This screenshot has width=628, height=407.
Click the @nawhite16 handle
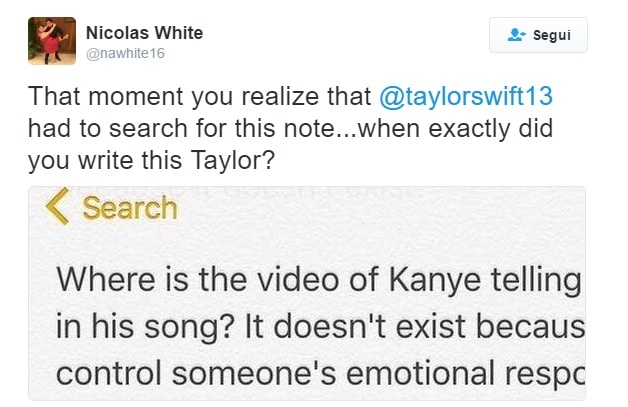(x=126, y=53)
